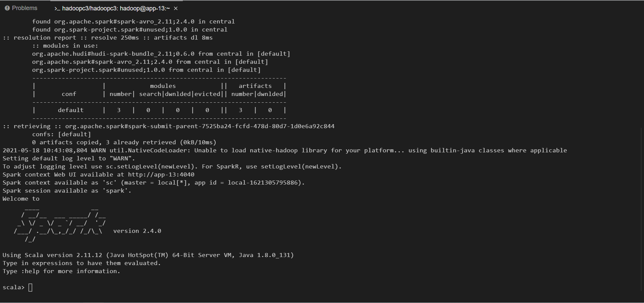Image resolution: width=644 pixels, height=303 pixels.
Task: Click the 'default' conf cell in table
Action: tap(70, 110)
